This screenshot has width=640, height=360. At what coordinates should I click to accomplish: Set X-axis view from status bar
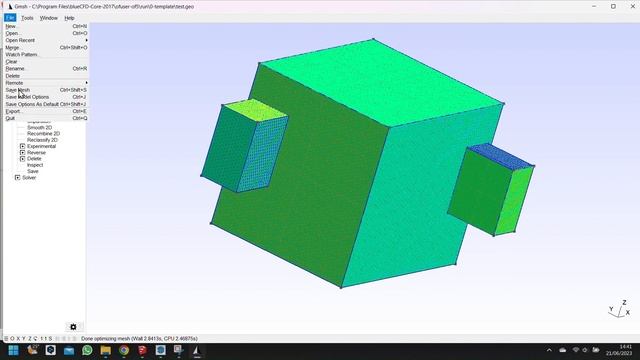18,339
